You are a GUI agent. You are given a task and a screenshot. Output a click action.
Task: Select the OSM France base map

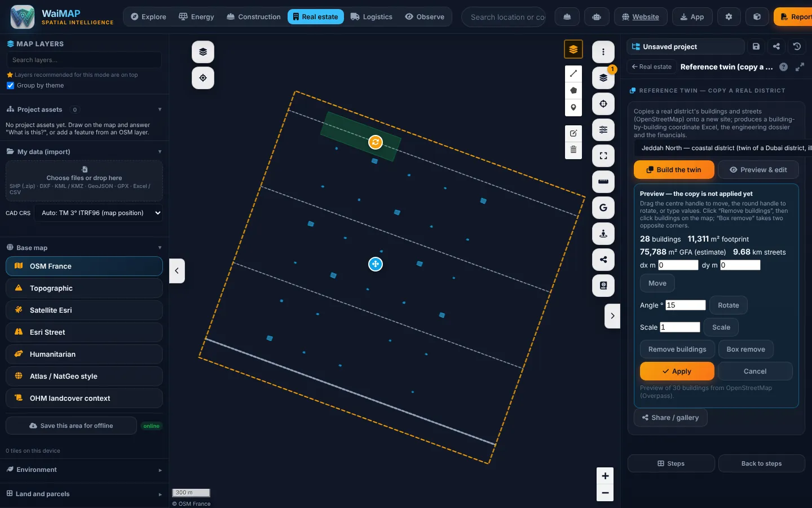[84, 266]
